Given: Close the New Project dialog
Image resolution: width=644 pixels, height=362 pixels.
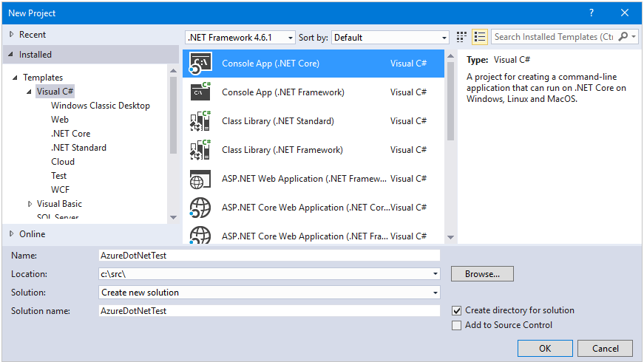Looking at the screenshot, I should [x=624, y=13].
